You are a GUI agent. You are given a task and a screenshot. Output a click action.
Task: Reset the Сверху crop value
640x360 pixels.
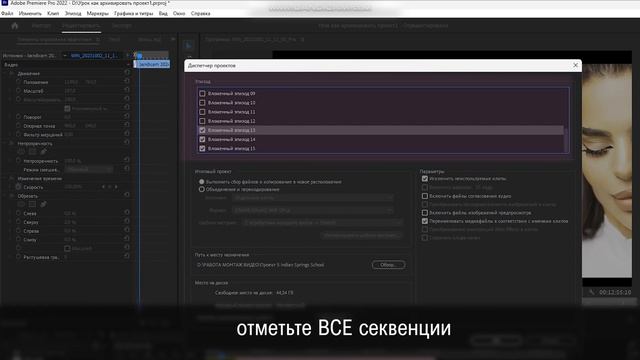point(127,222)
